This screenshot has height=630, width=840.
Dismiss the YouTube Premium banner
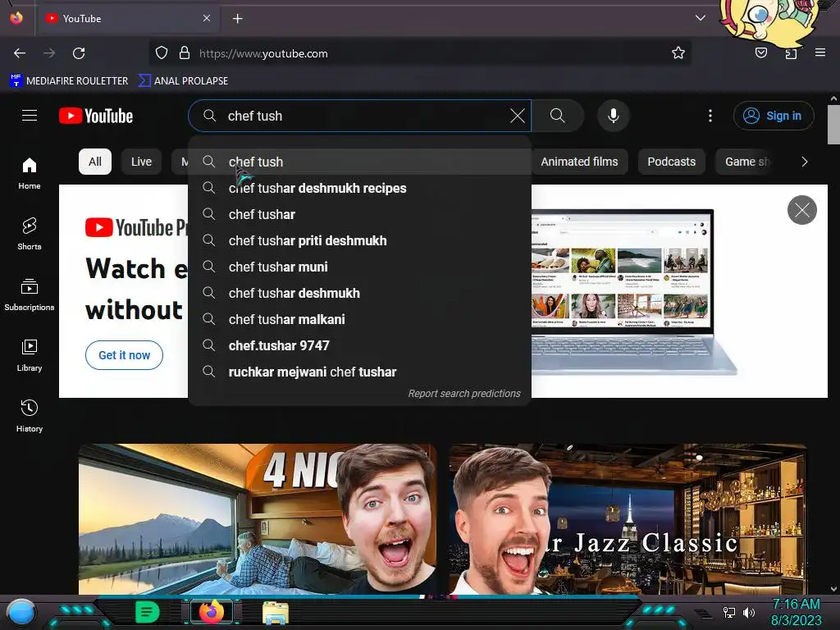[x=802, y=210]
